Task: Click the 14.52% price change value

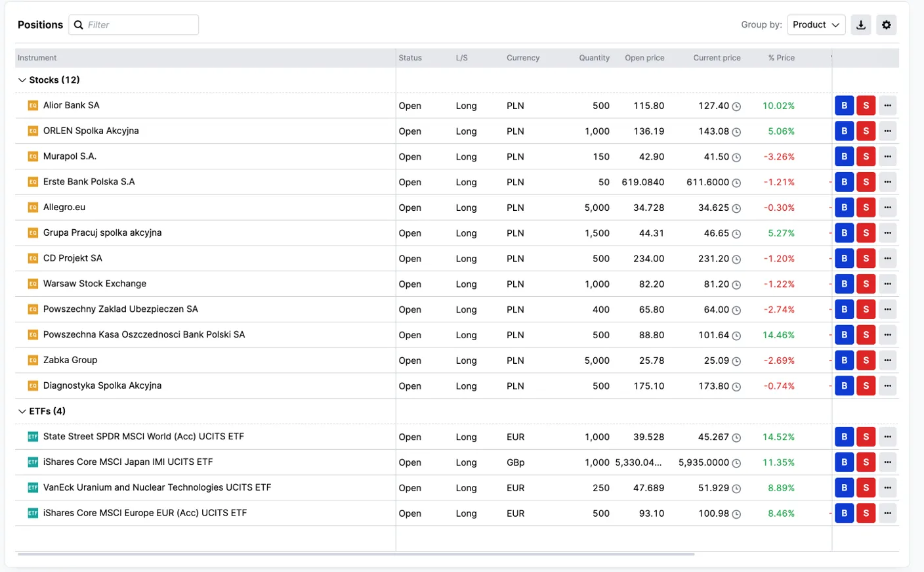Action: coord(778,437)
